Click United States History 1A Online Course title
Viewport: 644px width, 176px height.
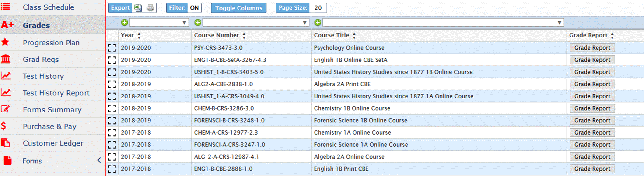(x=393, y=96)
